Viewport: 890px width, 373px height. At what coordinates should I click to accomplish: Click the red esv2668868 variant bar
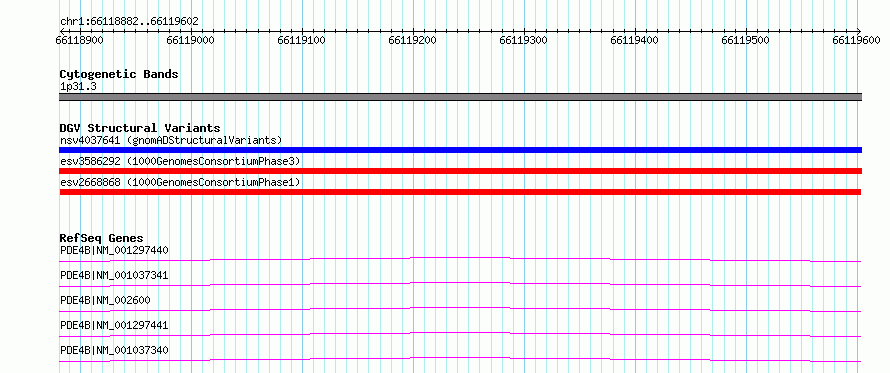coord(460,192)
